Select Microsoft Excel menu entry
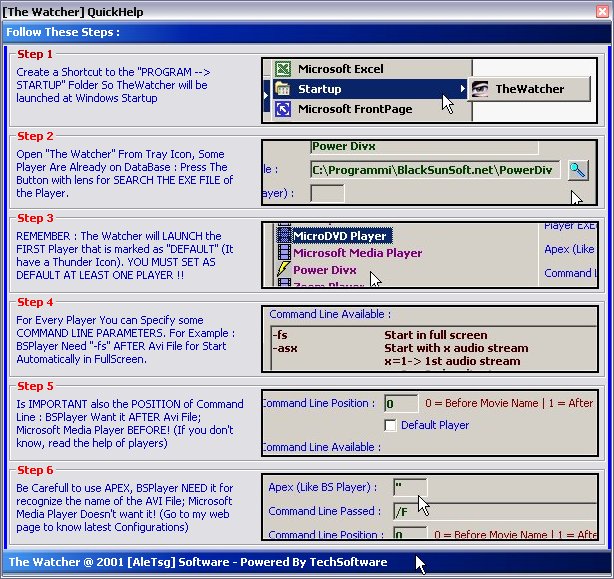Viewport: 614px width, 579px height. (x=372, y=69)
